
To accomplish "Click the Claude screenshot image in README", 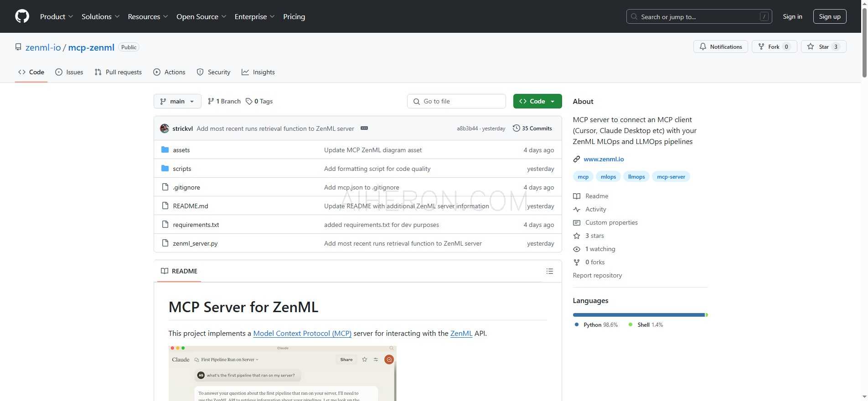I will pyautogui.click(x=282, y=373).
